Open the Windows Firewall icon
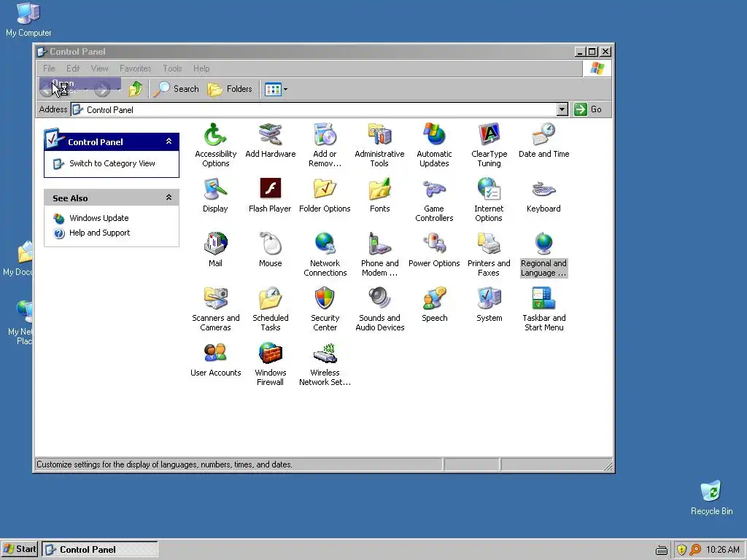Viewport: 747px width, 560px height. (x=270, y=365)
